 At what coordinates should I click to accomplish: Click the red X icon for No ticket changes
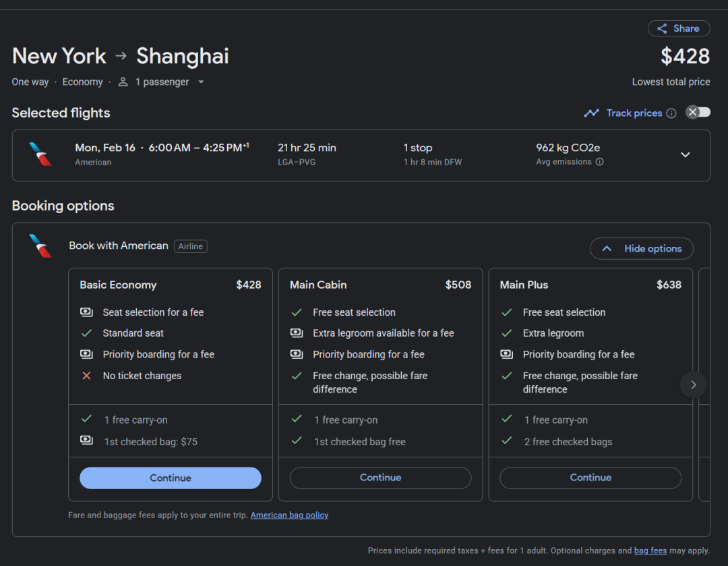tap(86, 376)
